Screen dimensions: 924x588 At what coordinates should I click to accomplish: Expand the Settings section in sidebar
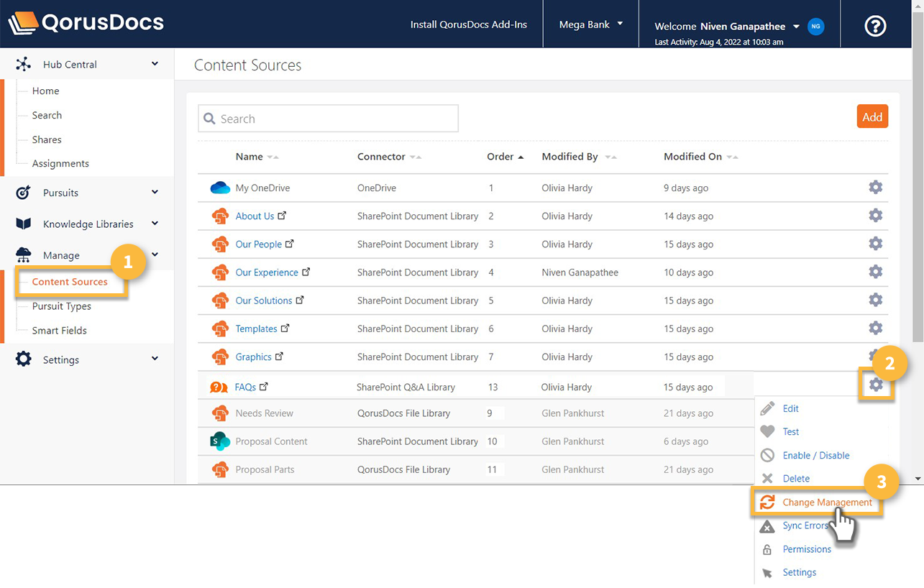pos(154,359)
